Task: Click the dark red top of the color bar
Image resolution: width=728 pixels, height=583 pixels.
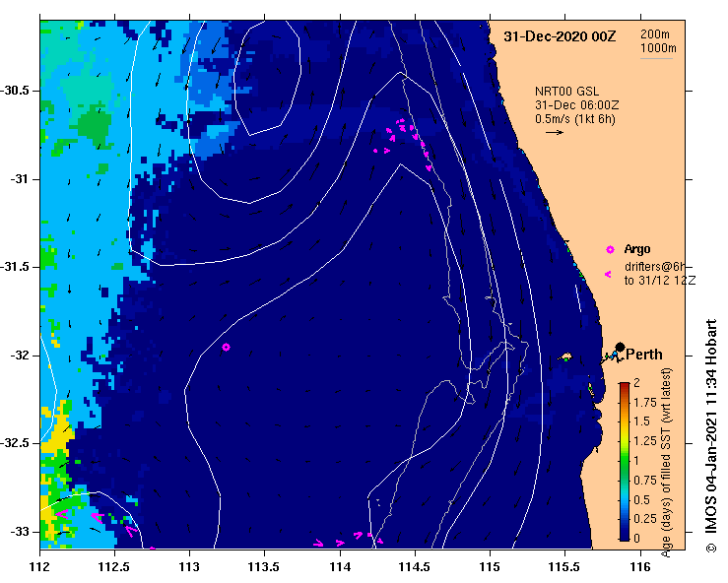Action: 625,386
